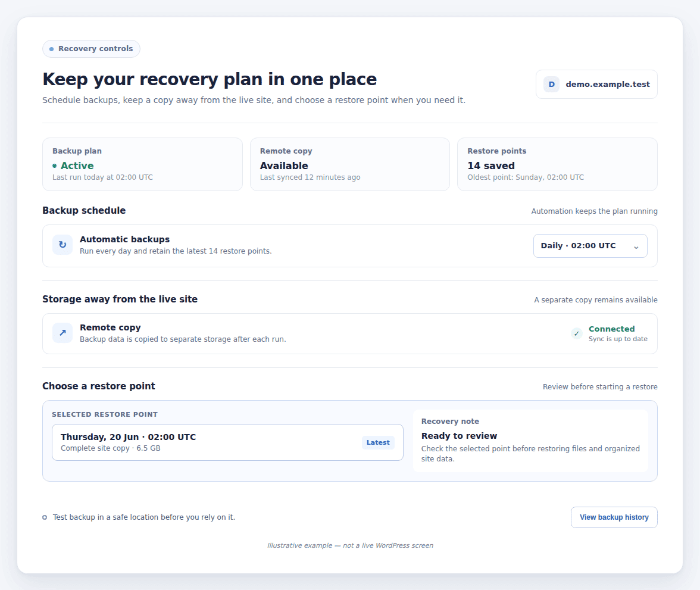Open the Restore points 14 saved card

point(557,164)
